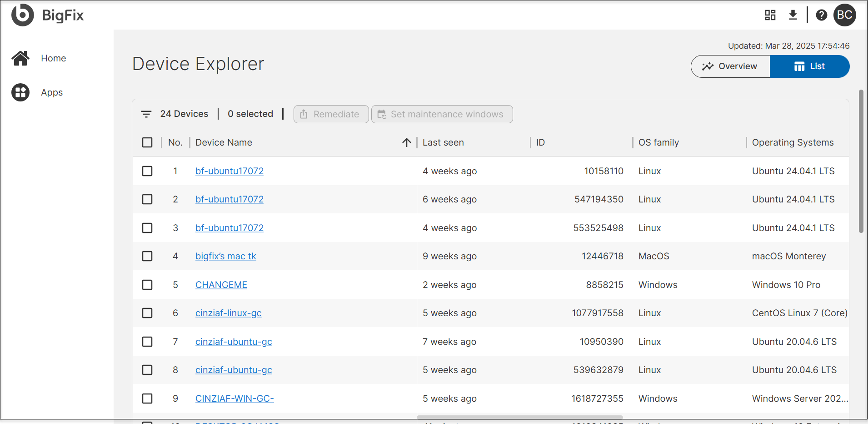
Task: Open the CINZIAF-WIN-GC- device link
Action: pyautogui.click(x=234, y=399)
